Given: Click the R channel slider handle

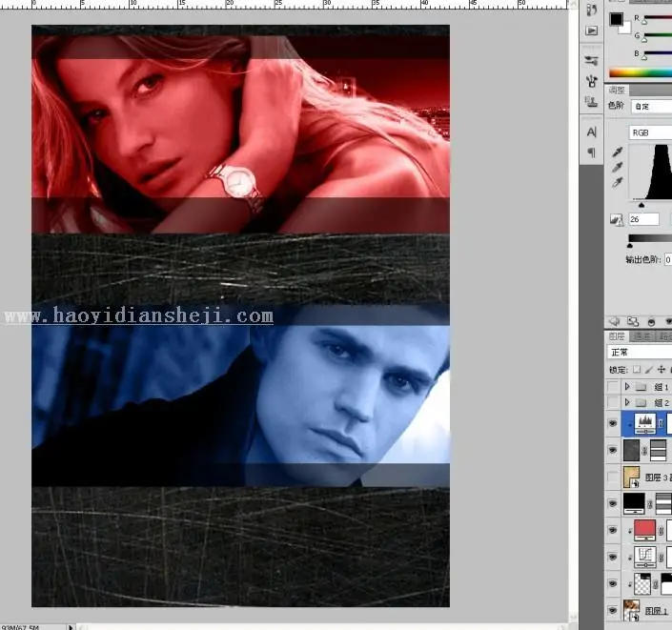Looking at the screenshot, I should pos(644,21).
